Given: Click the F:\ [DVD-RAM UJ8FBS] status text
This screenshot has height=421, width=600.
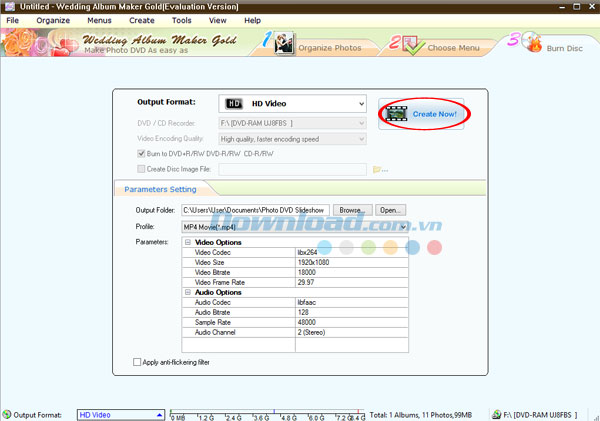Looking at the screenshot, I should pyautogui.click(x=540, y=415).
